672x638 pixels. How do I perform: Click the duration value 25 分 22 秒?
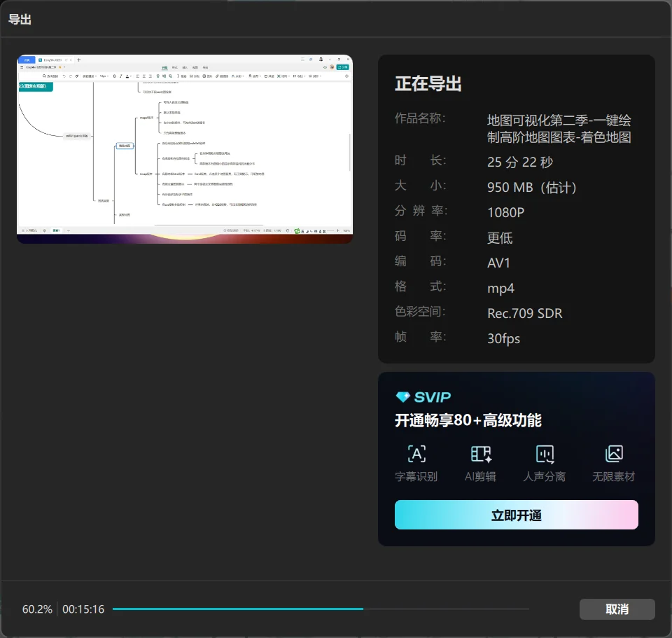[520, 162]
